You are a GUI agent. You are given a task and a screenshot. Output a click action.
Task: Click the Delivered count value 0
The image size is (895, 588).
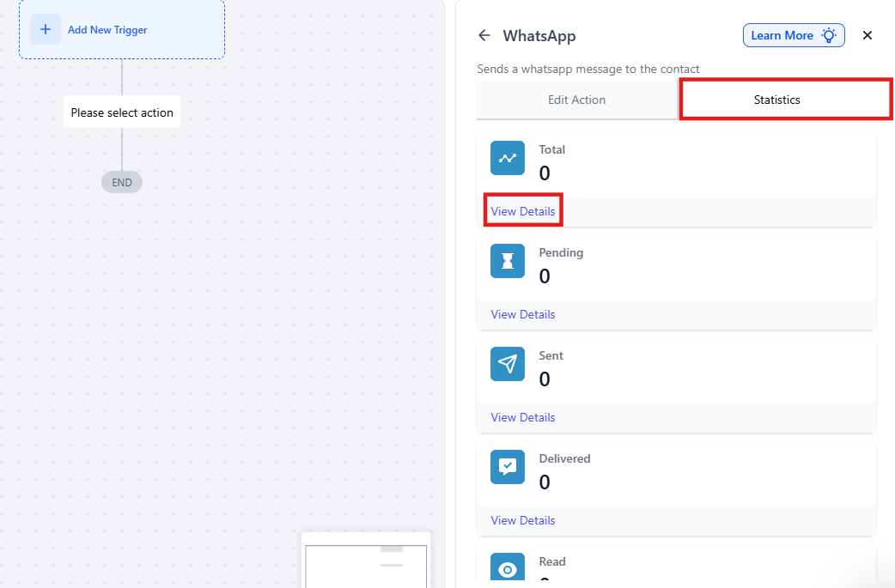(545, 482)
